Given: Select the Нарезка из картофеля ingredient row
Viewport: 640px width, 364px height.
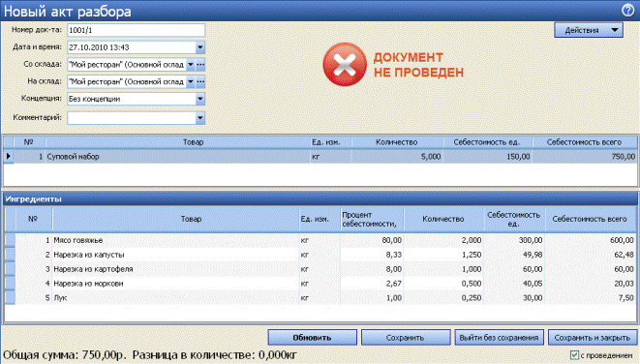Looking at the screenshot, I should [x=320, y=269].
